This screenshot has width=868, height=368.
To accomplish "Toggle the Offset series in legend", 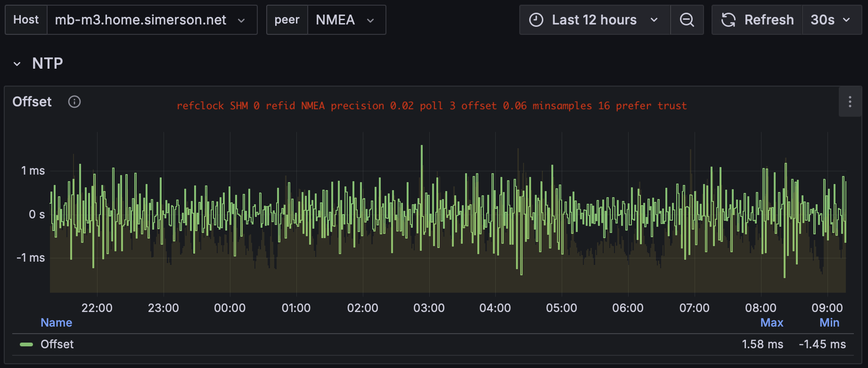I will tap(57, 344).
